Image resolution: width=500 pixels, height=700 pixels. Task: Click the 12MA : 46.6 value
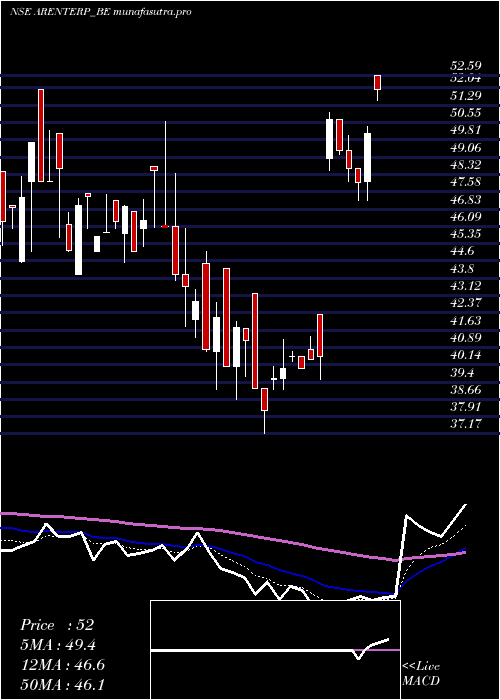(62, 665)
